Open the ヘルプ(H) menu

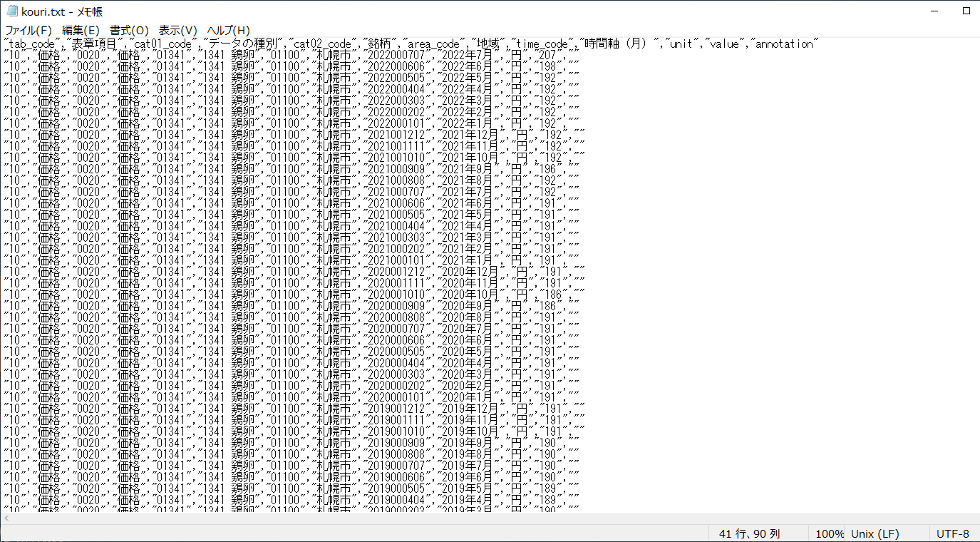pos(228,30)
